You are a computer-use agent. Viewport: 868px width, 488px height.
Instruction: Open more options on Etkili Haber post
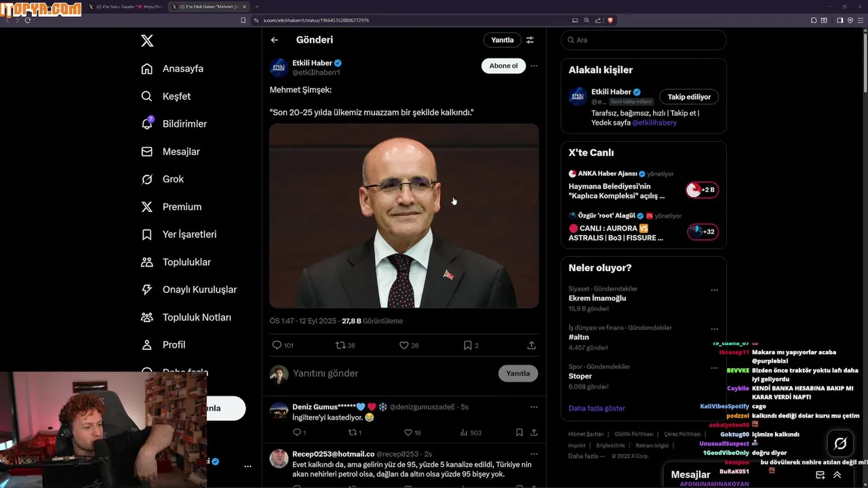[534, 66]
